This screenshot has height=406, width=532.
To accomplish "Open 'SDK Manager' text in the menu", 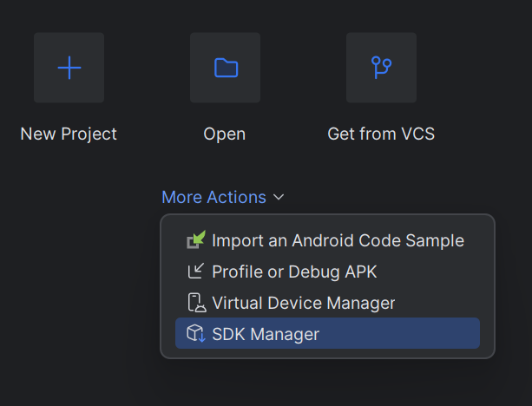I will click(x=266, y=334).
